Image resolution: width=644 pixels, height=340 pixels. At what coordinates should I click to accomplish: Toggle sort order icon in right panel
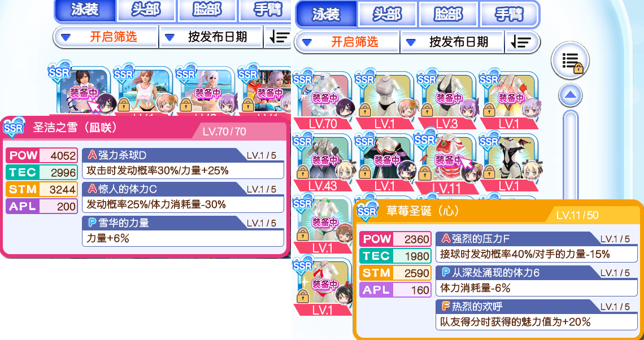click(521, 41)
